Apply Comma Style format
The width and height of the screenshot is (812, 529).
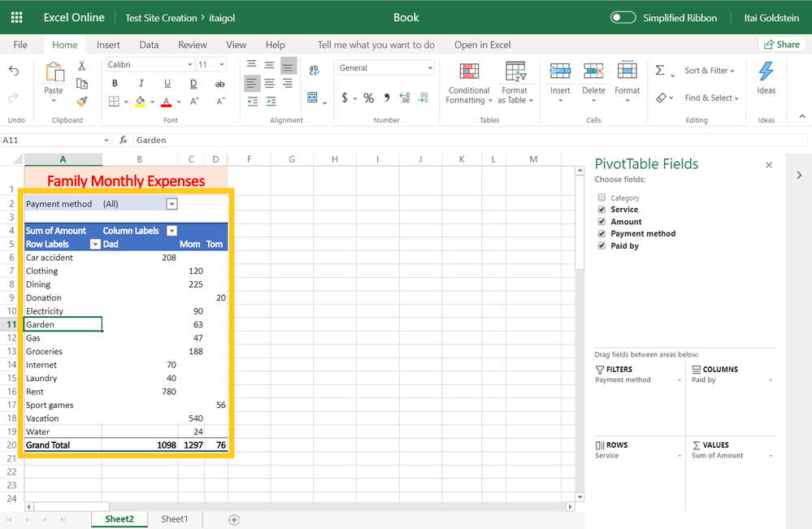pyautogui.click(x=386, y=98)
